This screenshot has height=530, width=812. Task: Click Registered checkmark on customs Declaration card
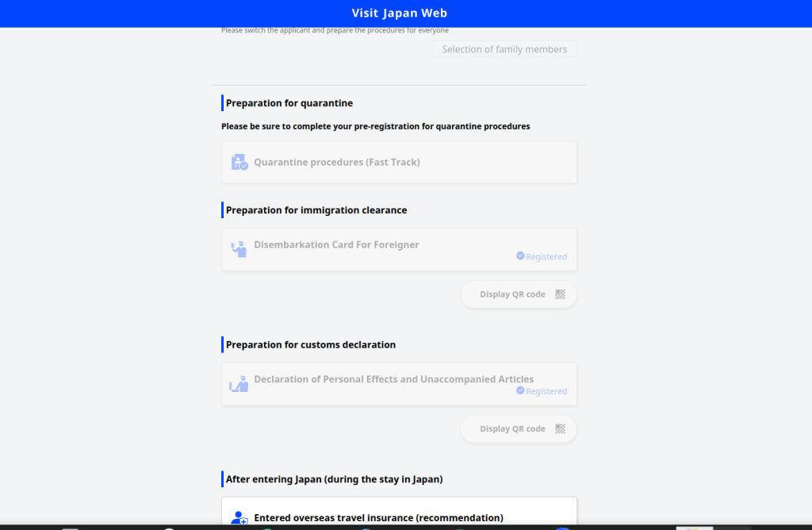click(520, 391)
